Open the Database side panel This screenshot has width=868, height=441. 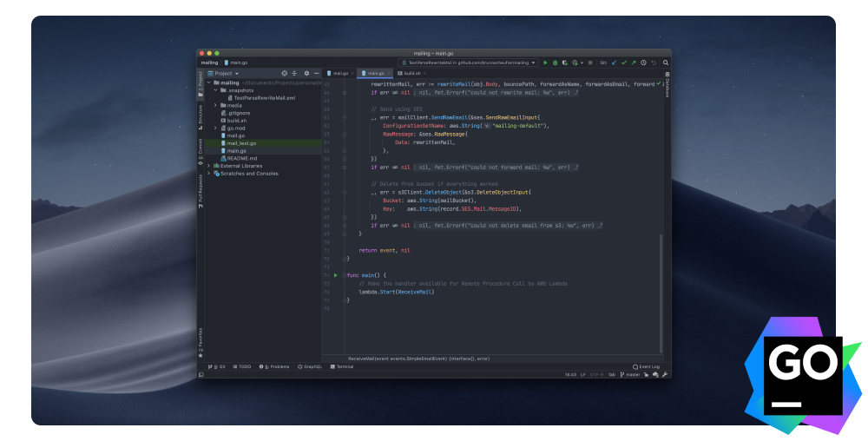(667, 85)
